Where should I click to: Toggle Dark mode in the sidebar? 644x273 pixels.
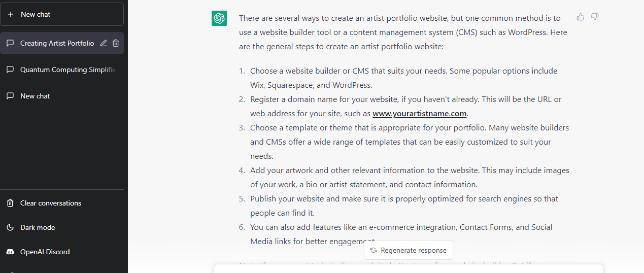point(62,227)
